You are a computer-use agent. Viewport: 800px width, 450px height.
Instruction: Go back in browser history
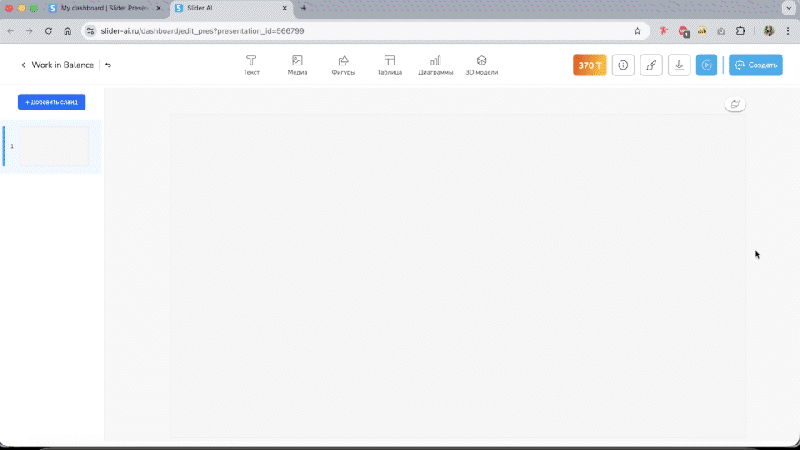click(11, 31)
